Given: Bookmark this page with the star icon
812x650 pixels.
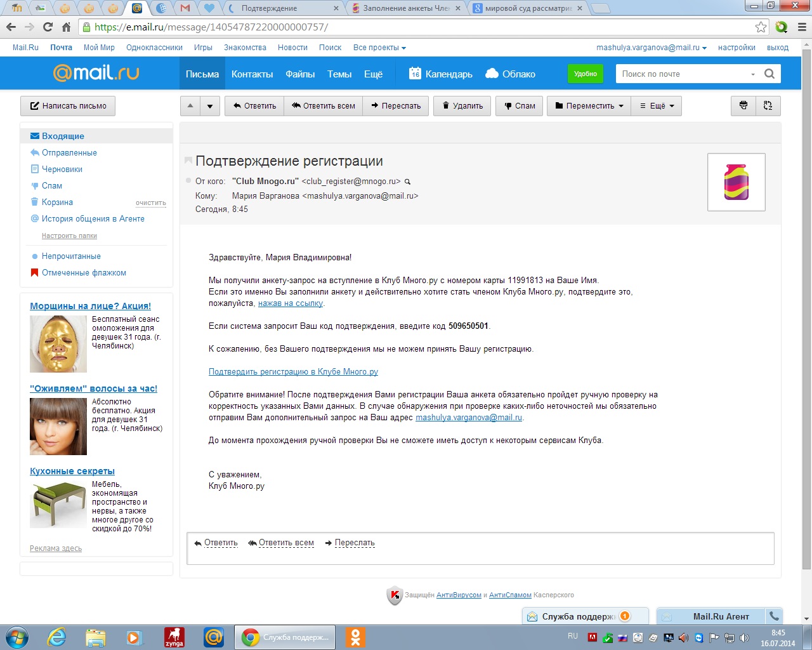Looking at the screenshot, I should (x=761, y=27).
